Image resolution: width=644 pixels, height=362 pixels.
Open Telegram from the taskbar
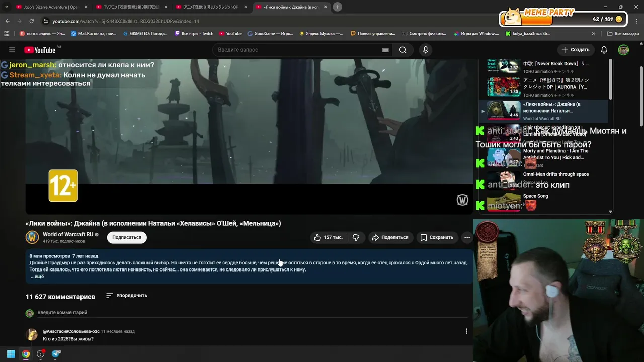pos(56,354)
